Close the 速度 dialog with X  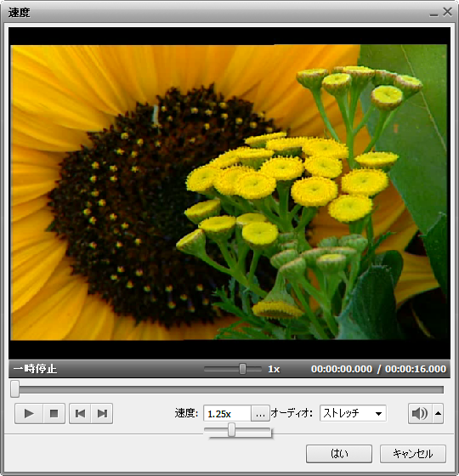tap(447, 12)
